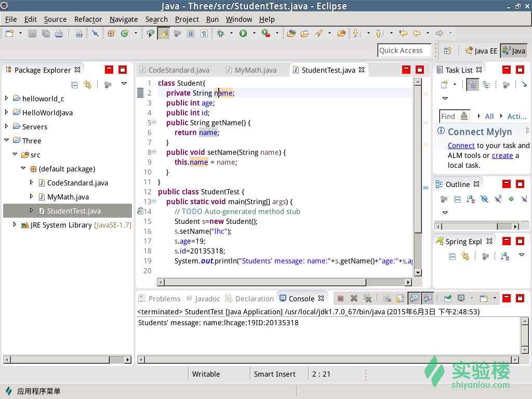Toggle Show Console on Standard Error
Screen dimensions: 532x399
428,298
